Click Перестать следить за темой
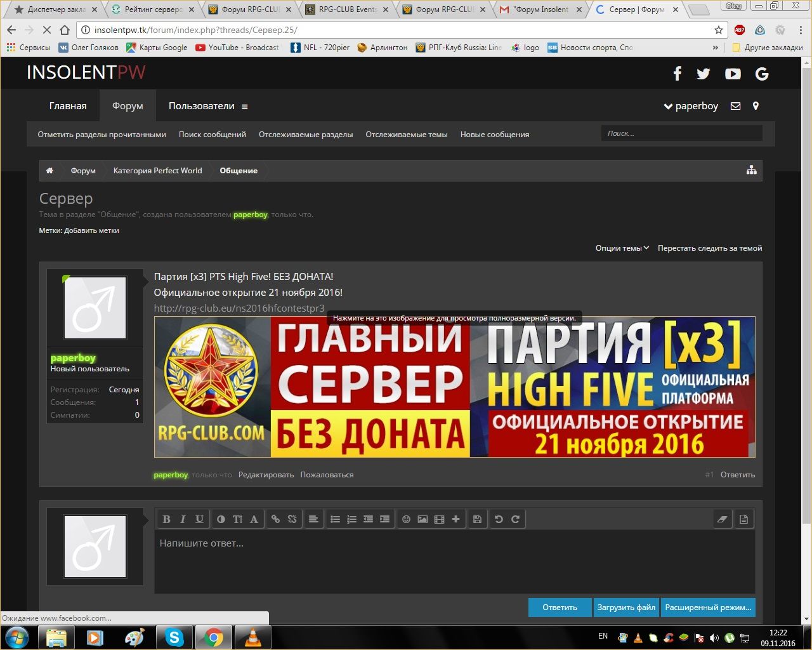Viewport: 812px width, 650px height. click(710, 248)
